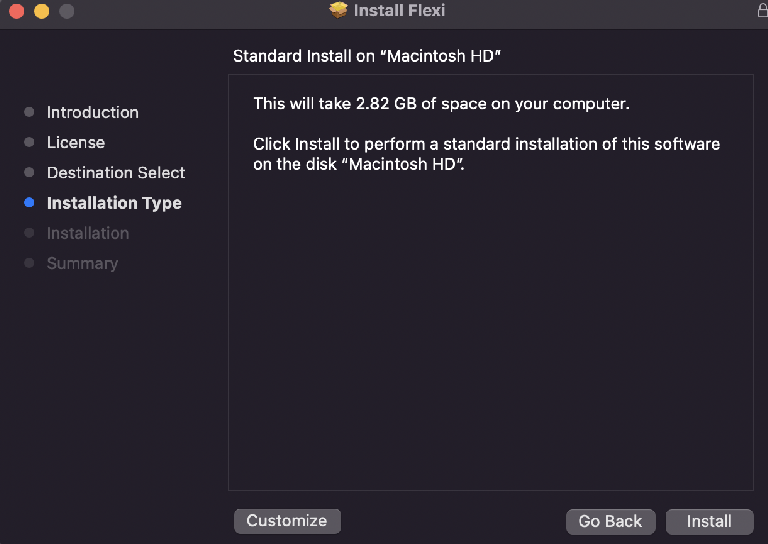Select the Introduction step in sidebar
Image resolution: width=768 pixels, height=544 pixels.
tap(92, 112)
